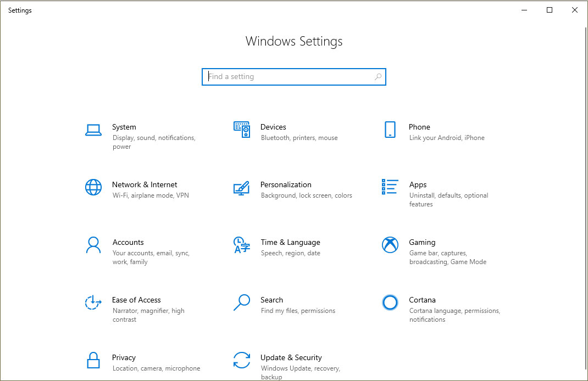The height and width of the screenshot is (381, 588).
Task: Open Accounts settings
Action: [x=128, y=242]
